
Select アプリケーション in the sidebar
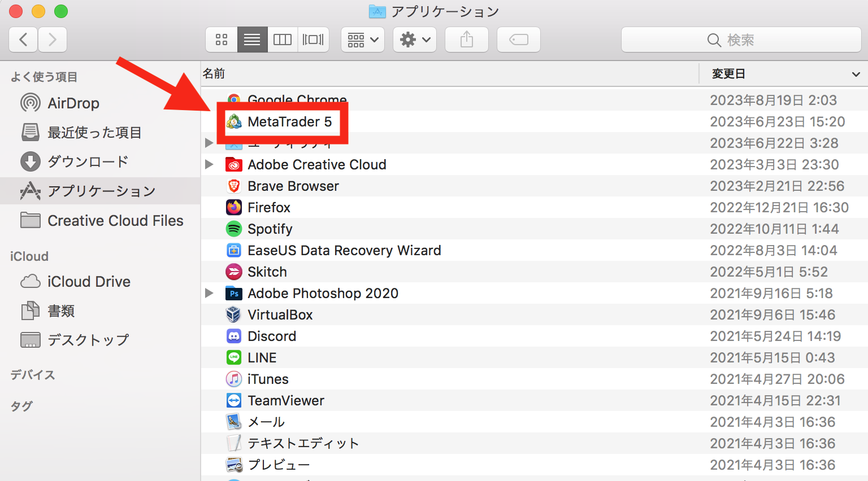pyautogui.click(x=100, y=191)
